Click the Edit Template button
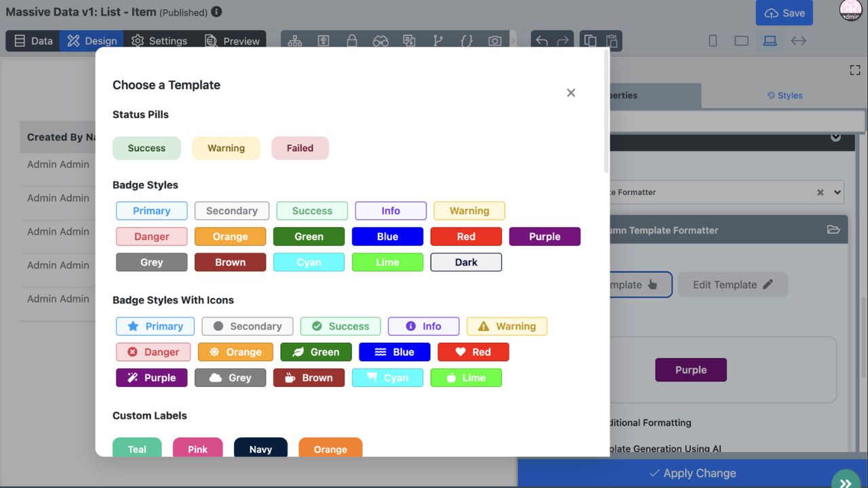This screenshot has width=868, height=488. coord(732,285)
